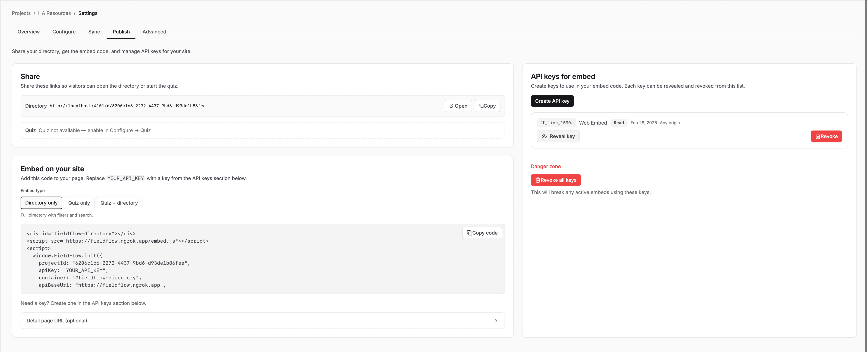
Task: Copy the embed code snippet
Action: pyautogui.click(x=482, y=233)
